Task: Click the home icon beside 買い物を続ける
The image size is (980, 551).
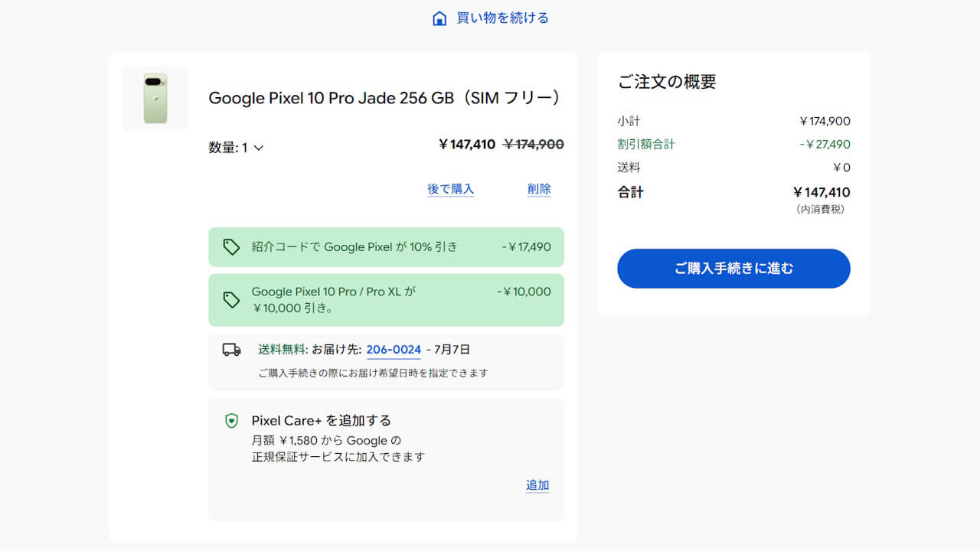Action: click(x=439, y=18)
